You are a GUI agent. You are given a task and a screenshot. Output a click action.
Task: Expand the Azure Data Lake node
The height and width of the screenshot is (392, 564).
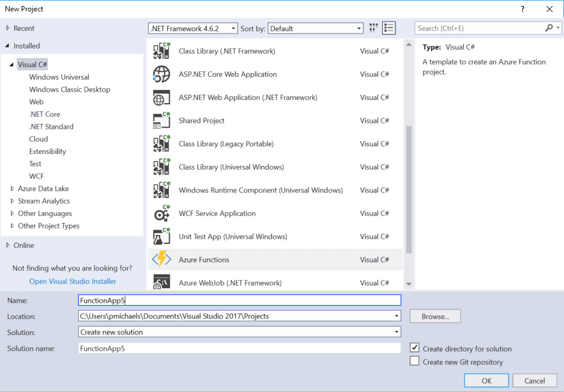click(12, 189)
